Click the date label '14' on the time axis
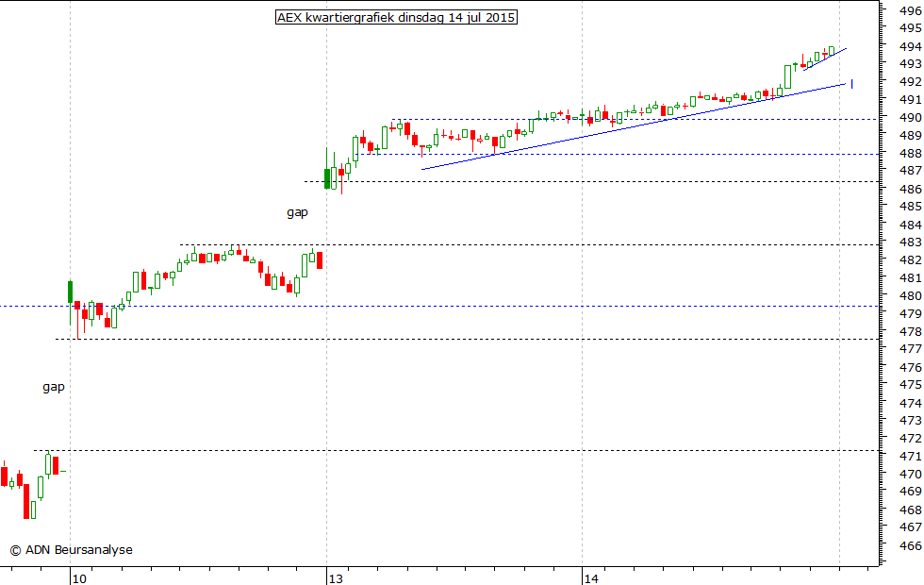Viewport: 924px width, 585px height. pyautogui.click(x=591, y=578)
